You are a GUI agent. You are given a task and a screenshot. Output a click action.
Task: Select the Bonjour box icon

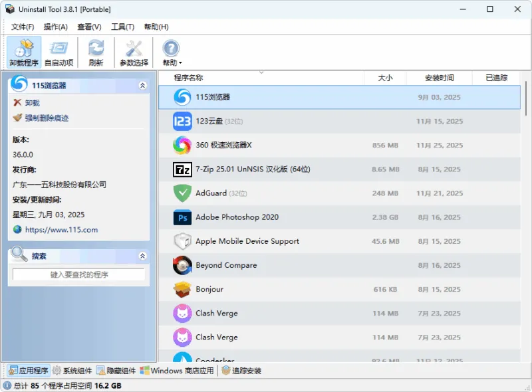pos(182,289)
